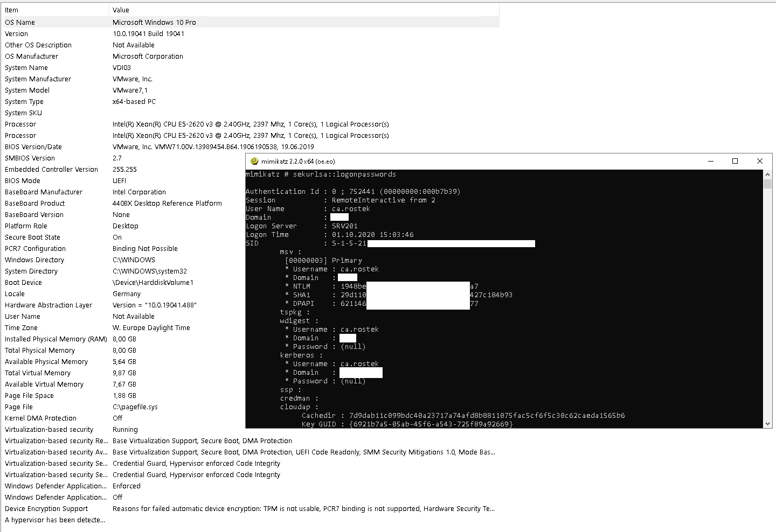Select the Locale row

click(x=123, y=293)
